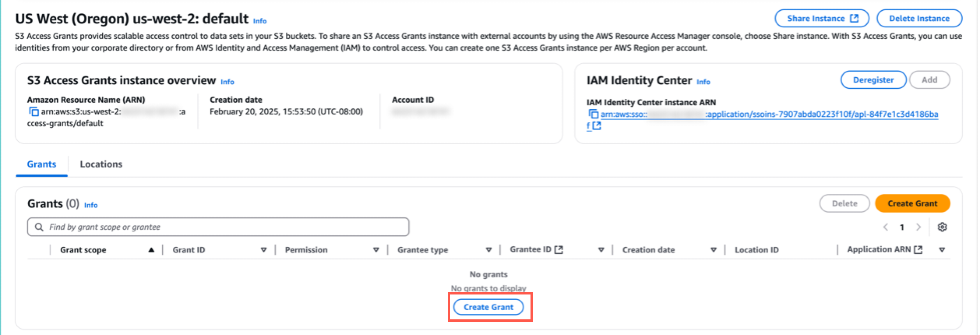Sort by Grantee type column arrow
This screenshot has width=980, height=335.
pos(488,250)
